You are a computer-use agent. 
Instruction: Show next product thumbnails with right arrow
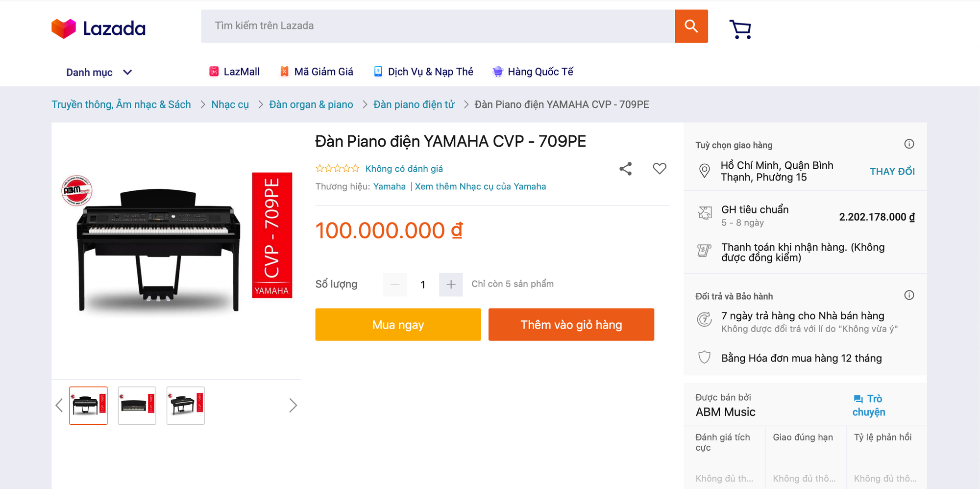tap(293, 406)
